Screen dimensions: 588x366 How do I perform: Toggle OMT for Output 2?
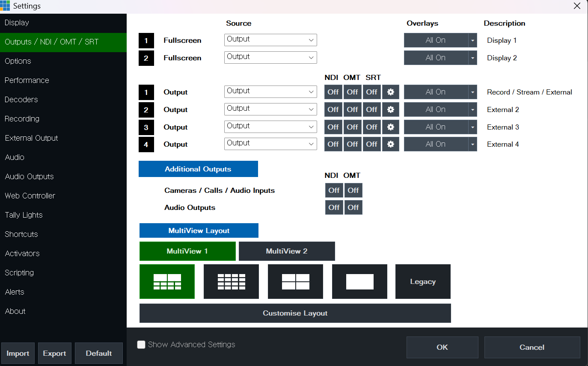[352, 109]
